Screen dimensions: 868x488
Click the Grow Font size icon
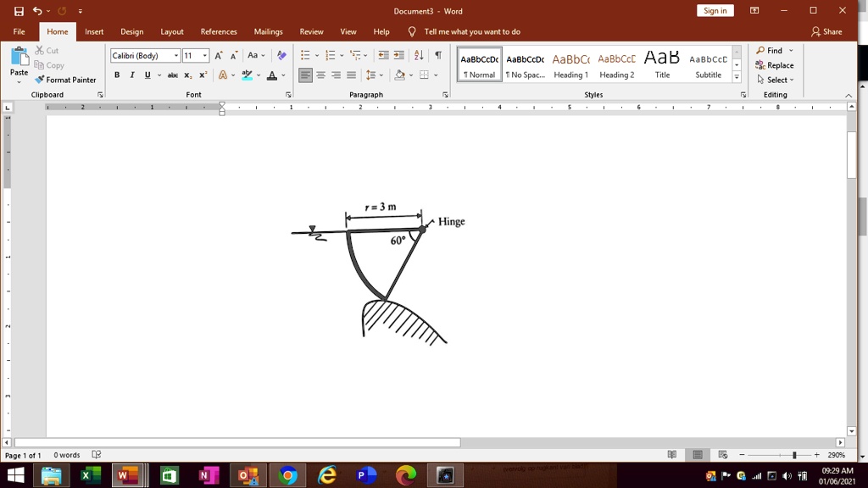tap(219, 56)
